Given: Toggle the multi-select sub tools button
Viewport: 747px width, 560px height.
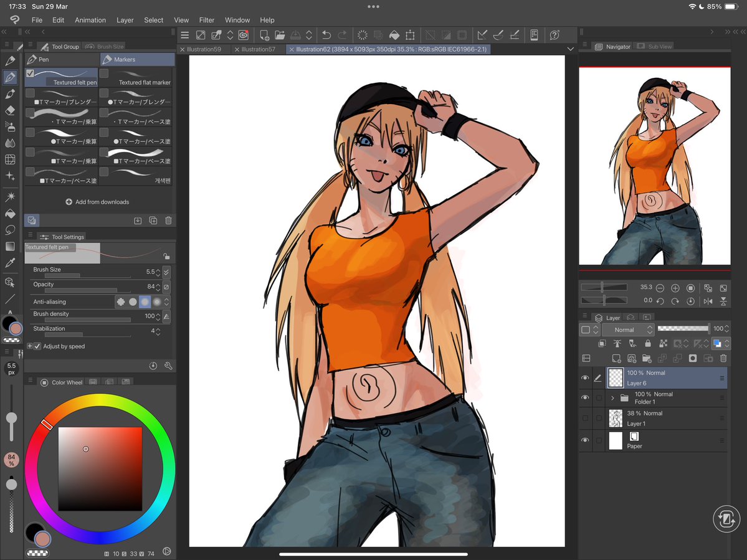Looking at the screenshot, I should [31, 220].
